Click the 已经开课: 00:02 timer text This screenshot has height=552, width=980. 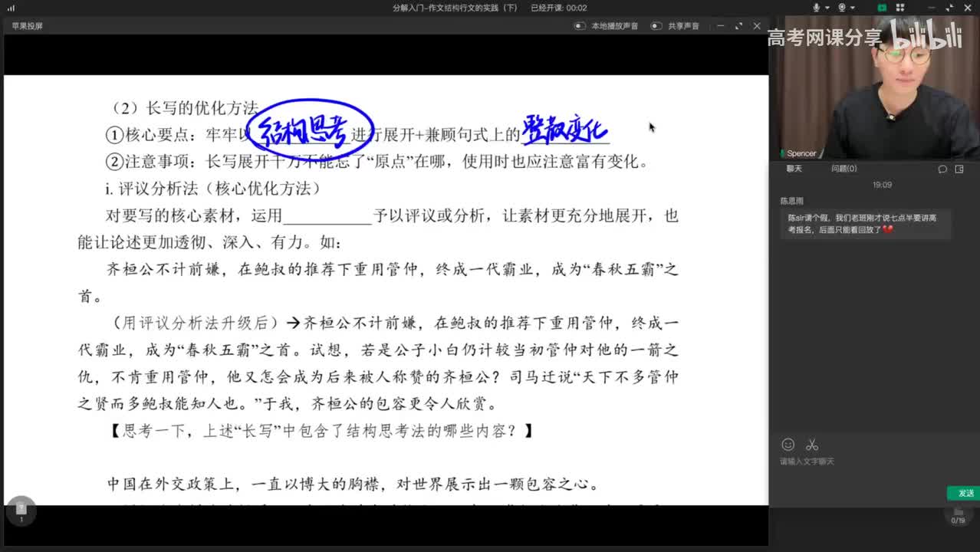[x=559, y=8]
